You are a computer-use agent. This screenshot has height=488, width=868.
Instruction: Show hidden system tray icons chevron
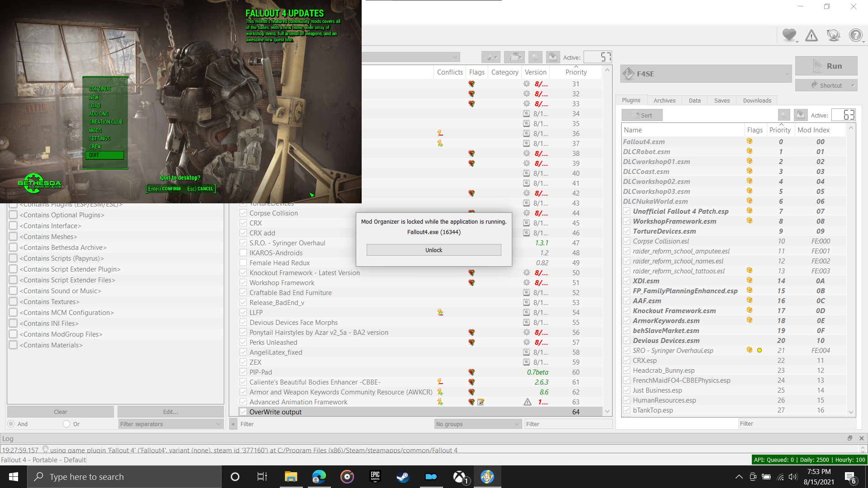point(739,477)
